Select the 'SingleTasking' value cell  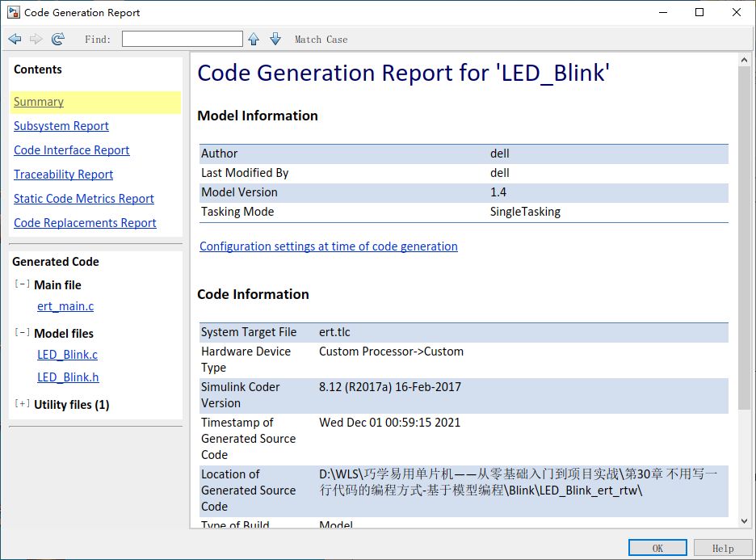click(x=525, y=212)
